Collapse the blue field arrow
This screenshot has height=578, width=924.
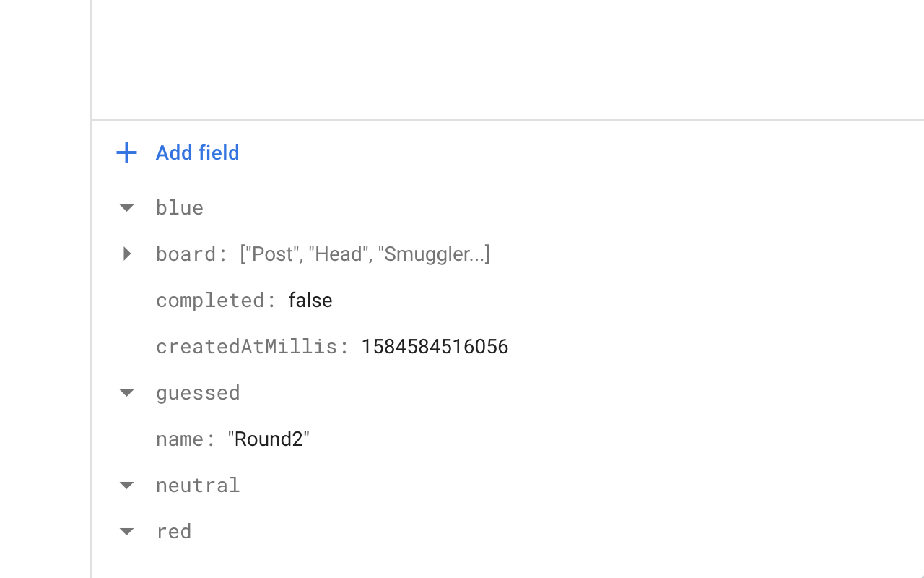coord(126,208)
